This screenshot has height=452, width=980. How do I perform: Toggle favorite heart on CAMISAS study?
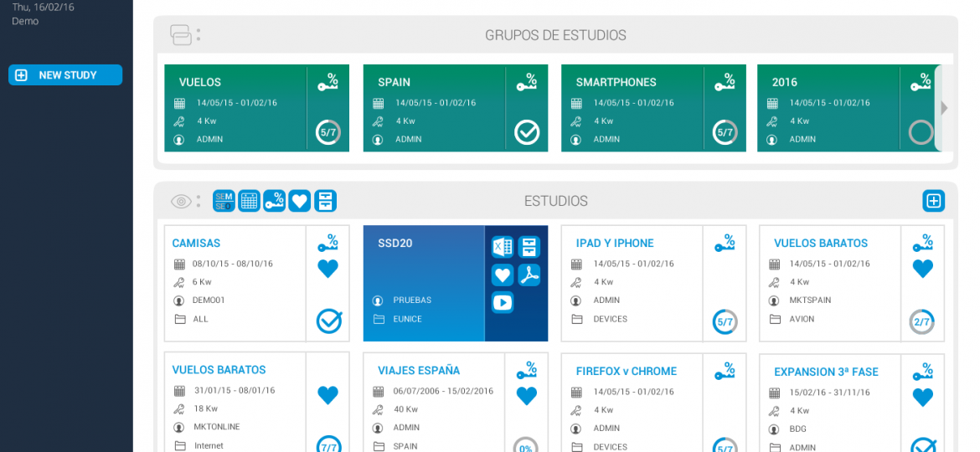(328, 269)
